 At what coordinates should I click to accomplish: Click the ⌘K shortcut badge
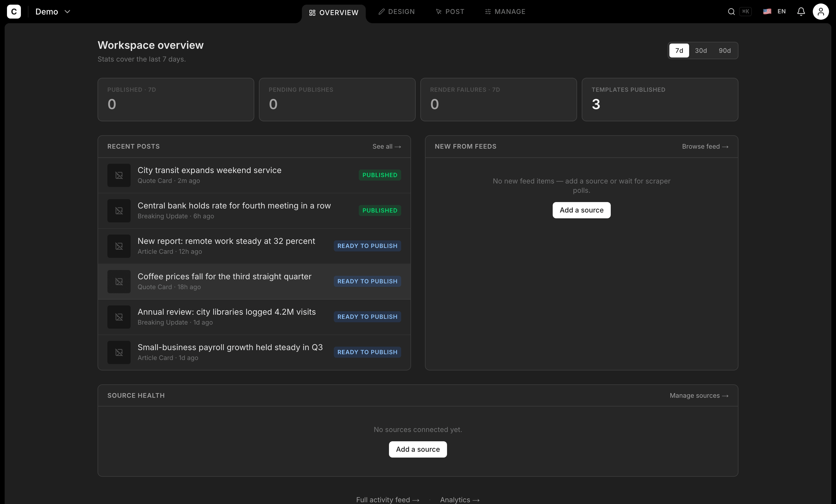tap(745, 12)
